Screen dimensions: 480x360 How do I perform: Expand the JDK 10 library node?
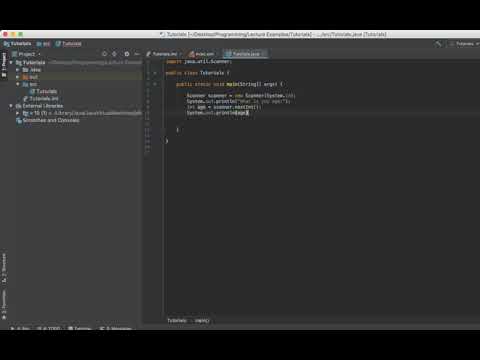(18, 113)
